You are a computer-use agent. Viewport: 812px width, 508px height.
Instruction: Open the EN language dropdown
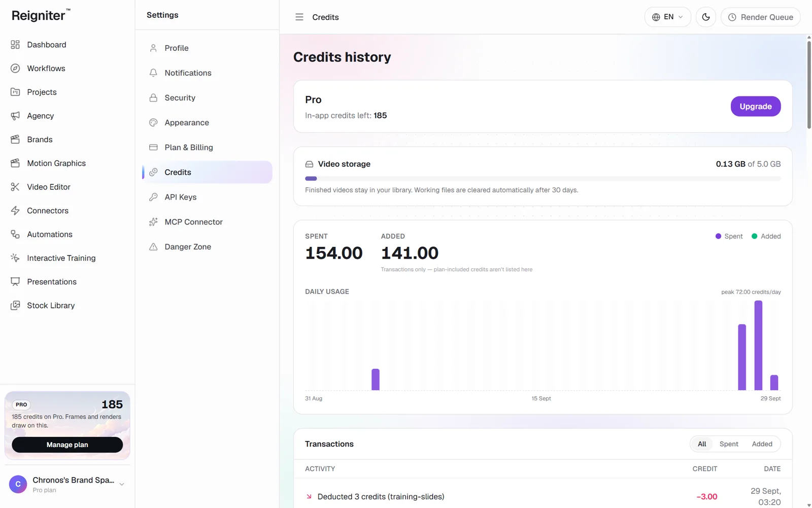click(668, 17)
